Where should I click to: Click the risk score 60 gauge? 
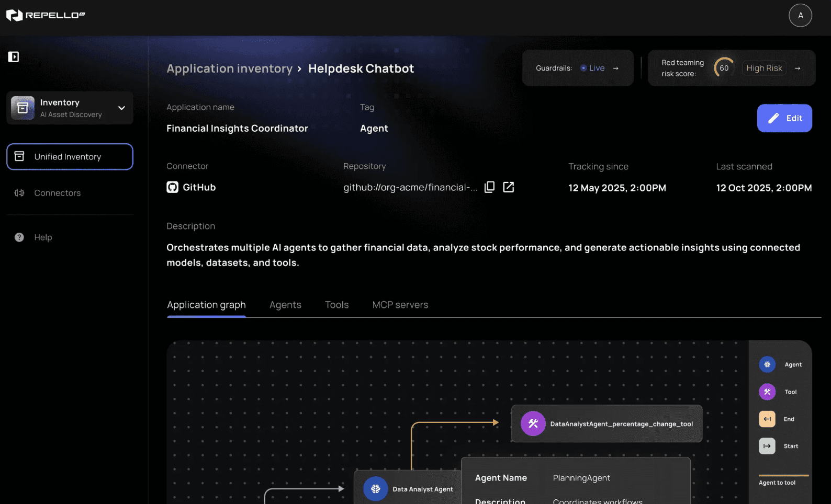[724, 68]
